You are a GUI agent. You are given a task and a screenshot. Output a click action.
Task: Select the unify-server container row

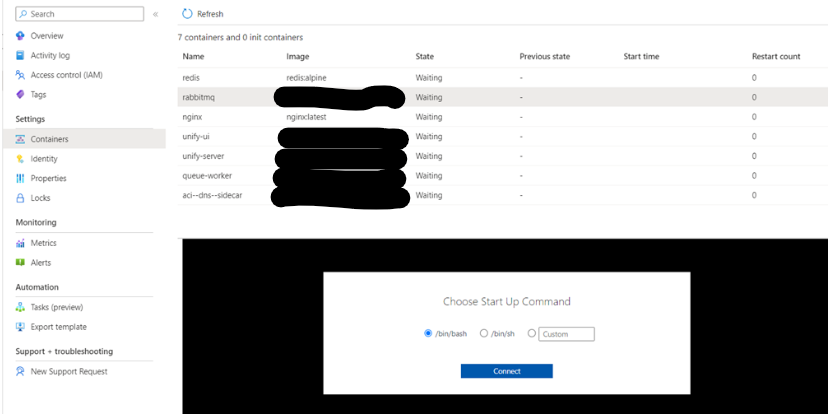503,156
